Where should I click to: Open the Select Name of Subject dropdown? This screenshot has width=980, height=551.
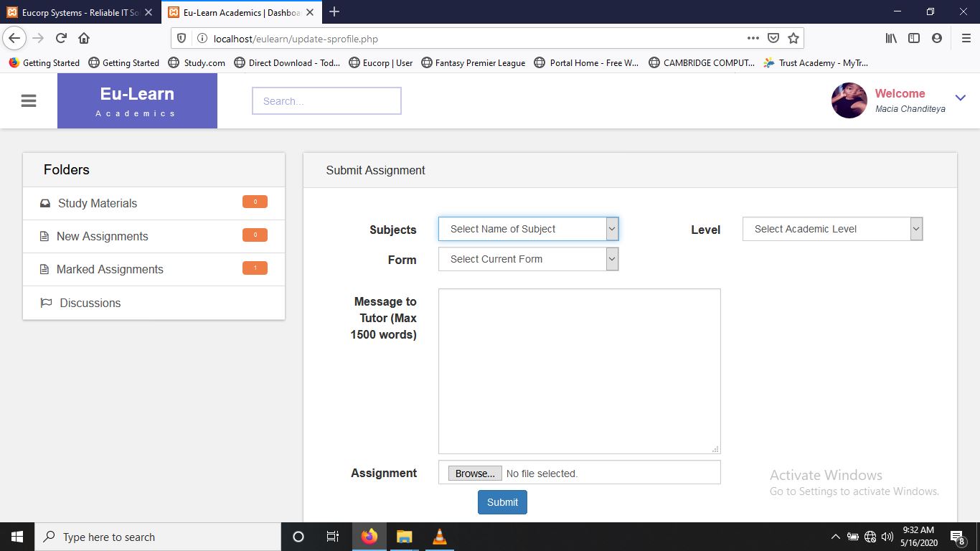click(x=528, y=229)
